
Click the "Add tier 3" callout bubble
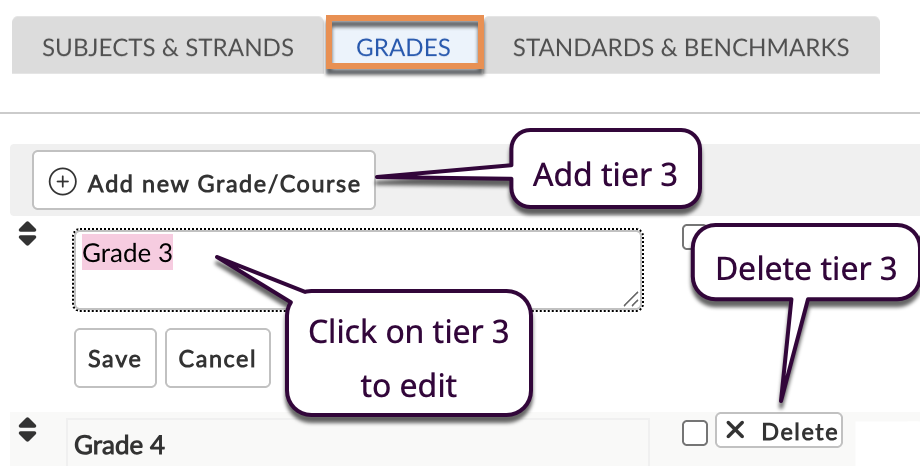click(x=605, y=174)
